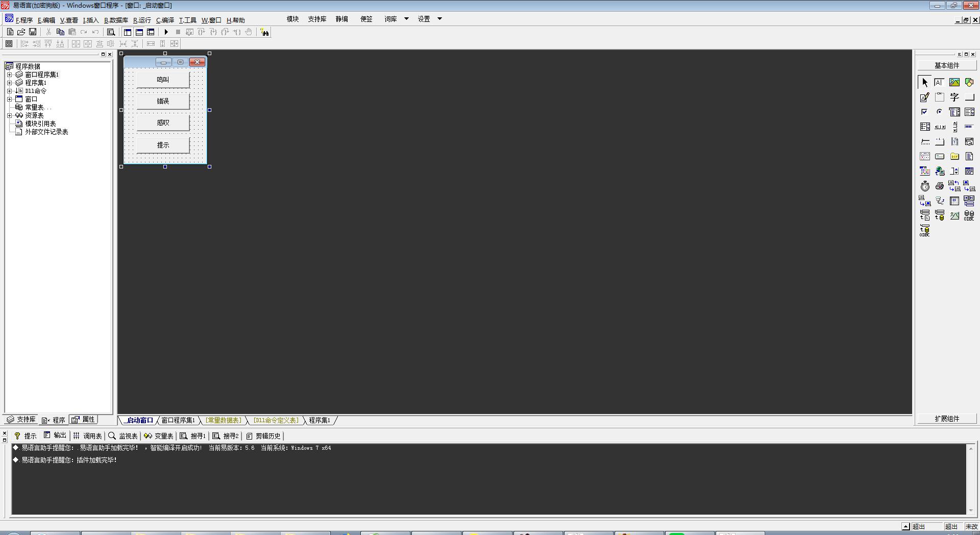The image size is (980, 535).
Task: Expand the 窗口程序集1 tree node
Action: click(x=9, y=75)
